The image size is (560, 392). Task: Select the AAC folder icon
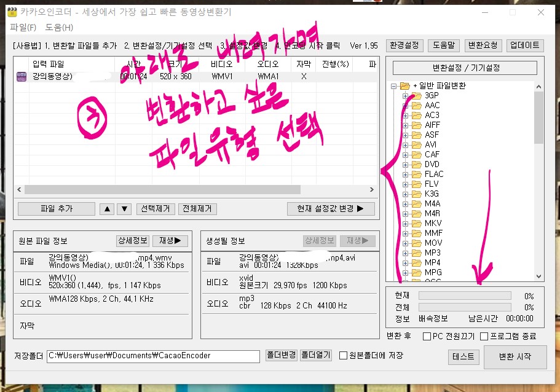tap(416, 105)
